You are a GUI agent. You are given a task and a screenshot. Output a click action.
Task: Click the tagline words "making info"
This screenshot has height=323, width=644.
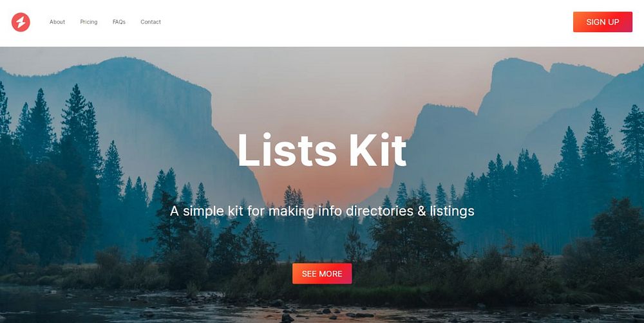tap(294, 212)
